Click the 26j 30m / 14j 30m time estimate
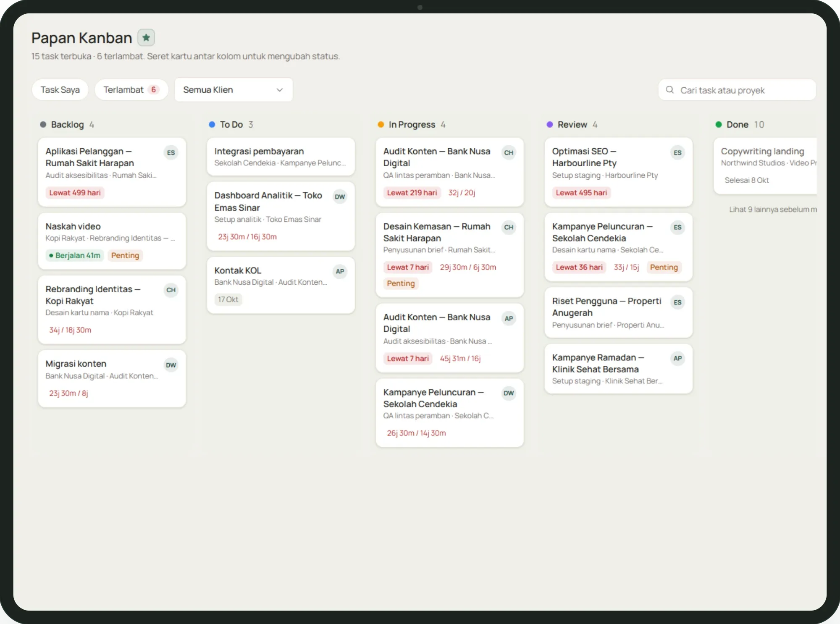This screenshot has width=840, height=624. pos(416,433)
